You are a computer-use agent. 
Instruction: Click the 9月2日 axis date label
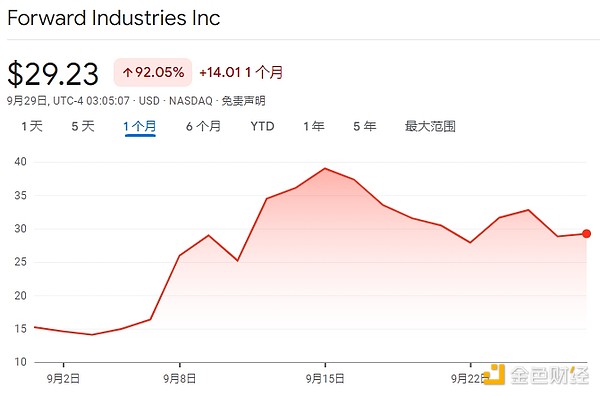click(63, 379)
